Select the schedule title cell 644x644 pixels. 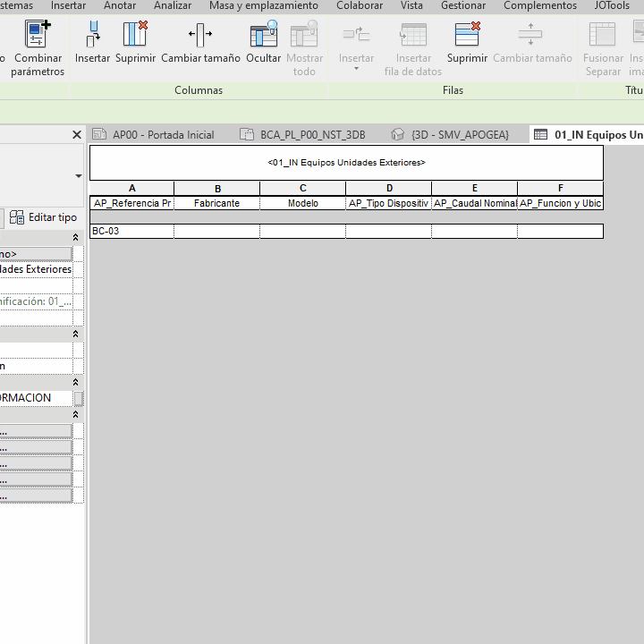[x=346, y=163]
